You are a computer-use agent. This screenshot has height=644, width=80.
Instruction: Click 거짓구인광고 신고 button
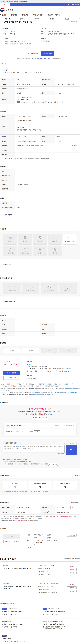coord(74,502)
